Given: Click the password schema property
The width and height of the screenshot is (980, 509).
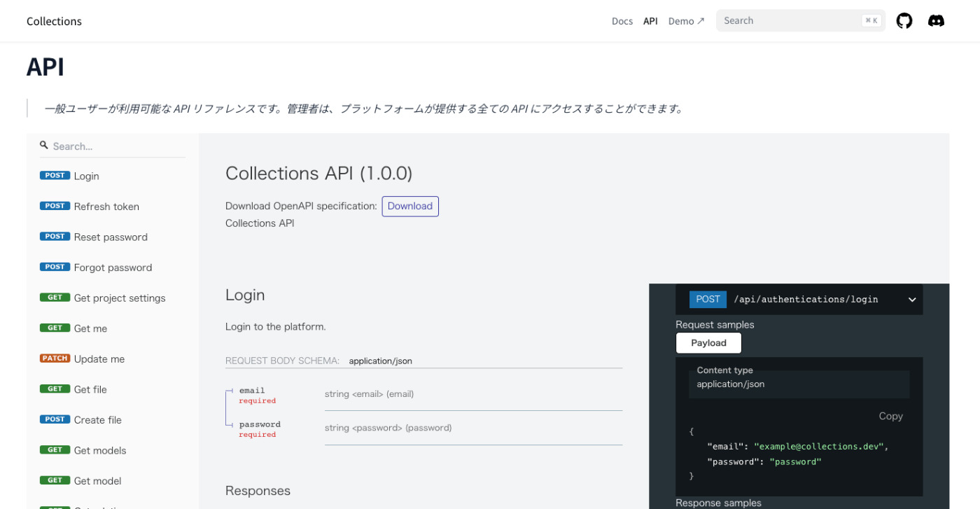Looking at the screenshot, I should tap(260, 424).
